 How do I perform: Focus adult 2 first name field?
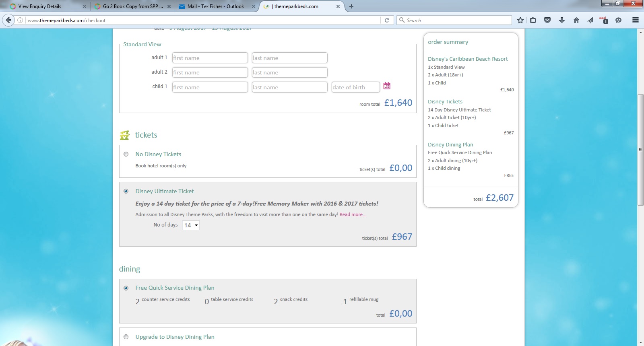pyautogui.click(x=210, y=72)
